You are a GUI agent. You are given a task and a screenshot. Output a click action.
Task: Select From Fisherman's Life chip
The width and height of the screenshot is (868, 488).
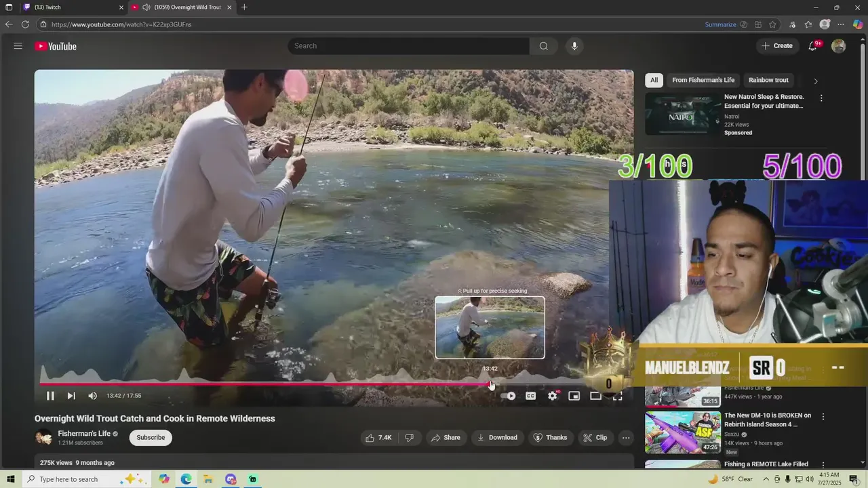703,80
